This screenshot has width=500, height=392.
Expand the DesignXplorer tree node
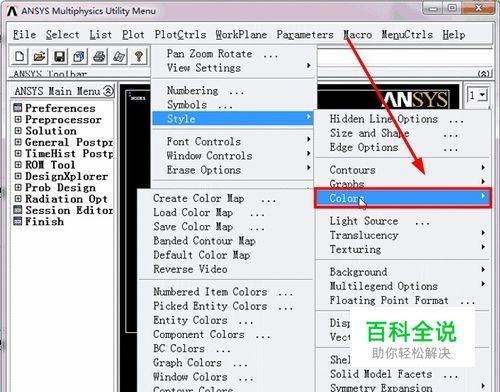pyautogui.click(x=18, y=176)
